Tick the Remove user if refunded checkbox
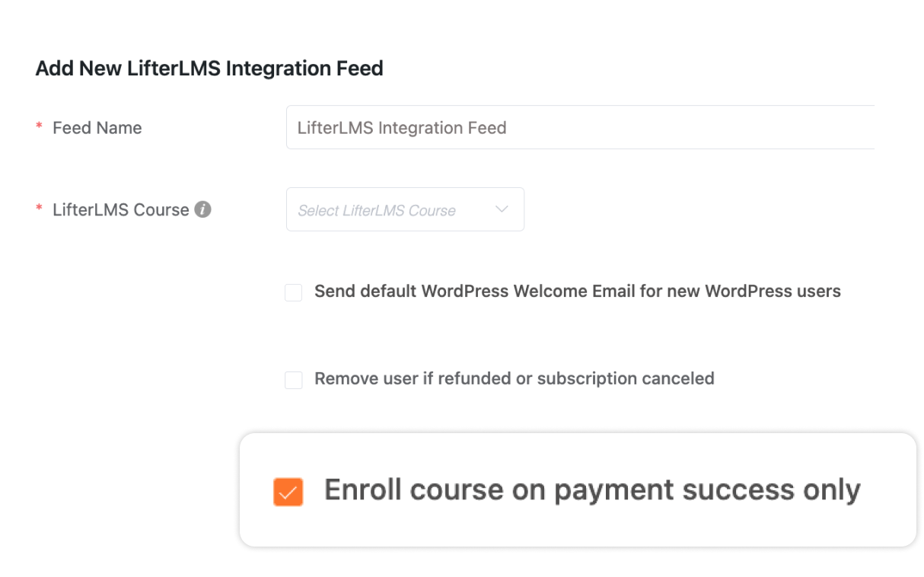 pyautogui.click(x=293, y=380)
